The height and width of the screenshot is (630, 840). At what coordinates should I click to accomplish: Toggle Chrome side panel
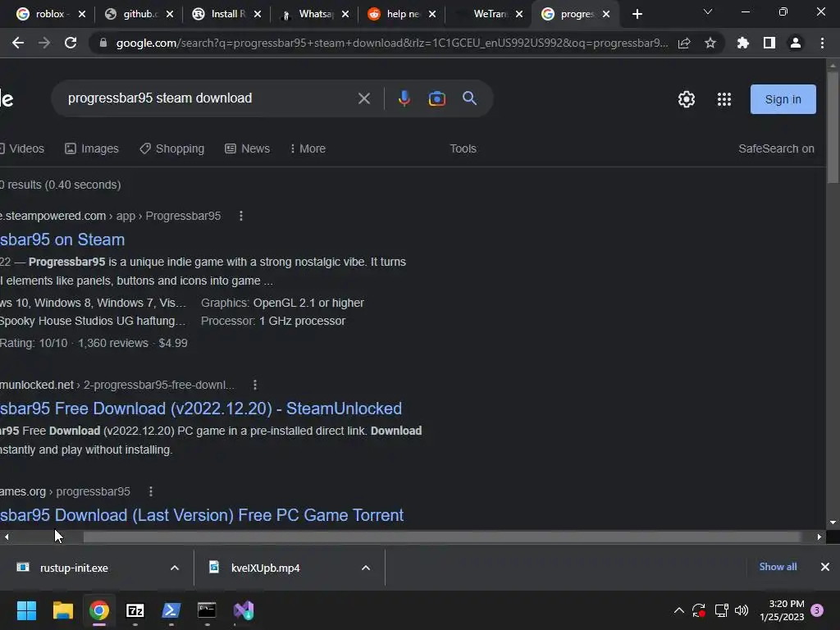(769, 43)
